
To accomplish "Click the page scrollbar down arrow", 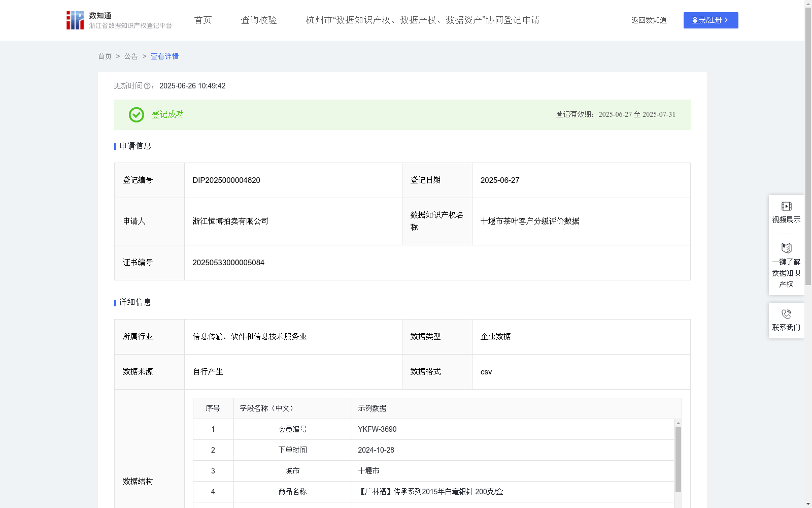I will pyautogui.click(x=808, y=504).
